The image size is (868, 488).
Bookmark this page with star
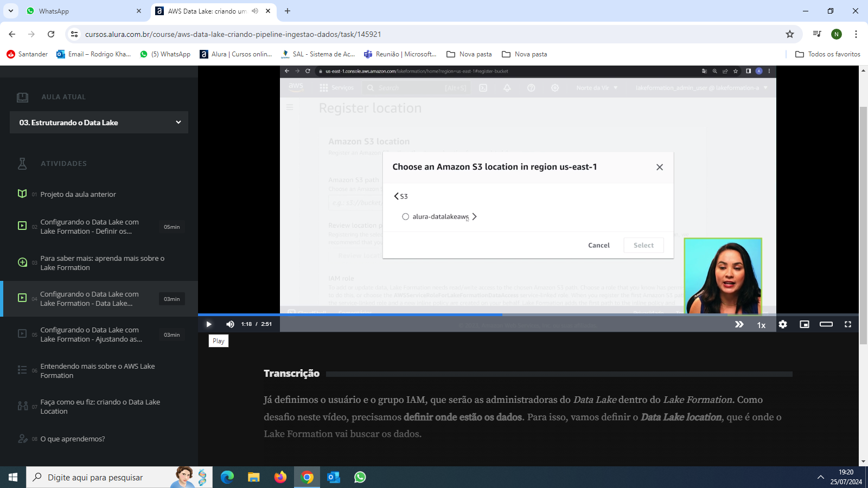[x=790, y=34]
